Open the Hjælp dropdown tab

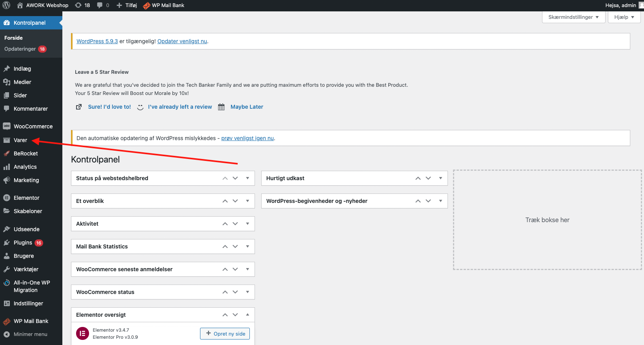click(x=624, y=17)
